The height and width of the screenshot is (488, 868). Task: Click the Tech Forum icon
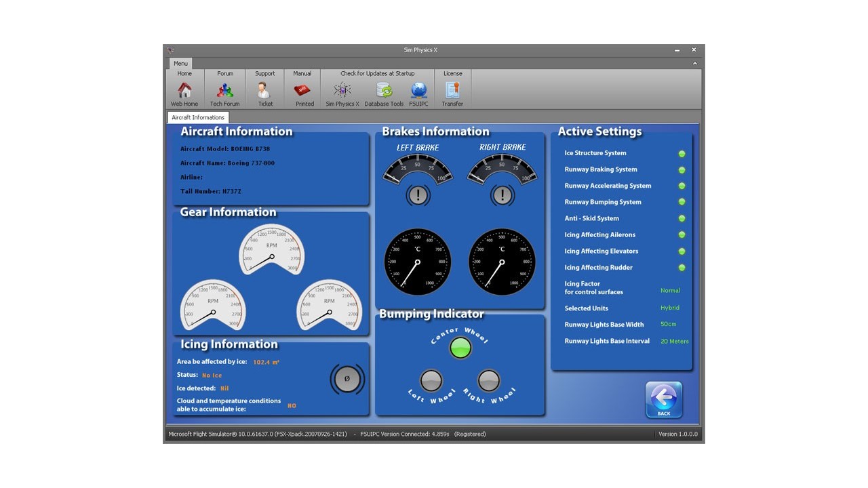[224, 91]
